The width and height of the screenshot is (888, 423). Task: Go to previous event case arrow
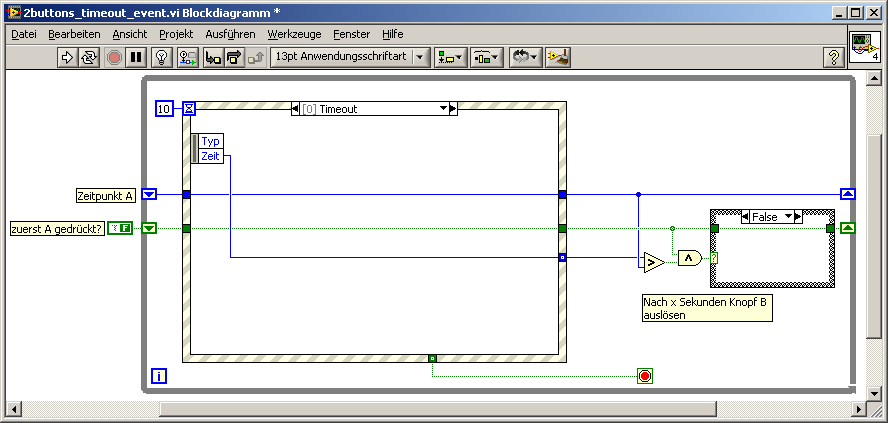point(295,109)
